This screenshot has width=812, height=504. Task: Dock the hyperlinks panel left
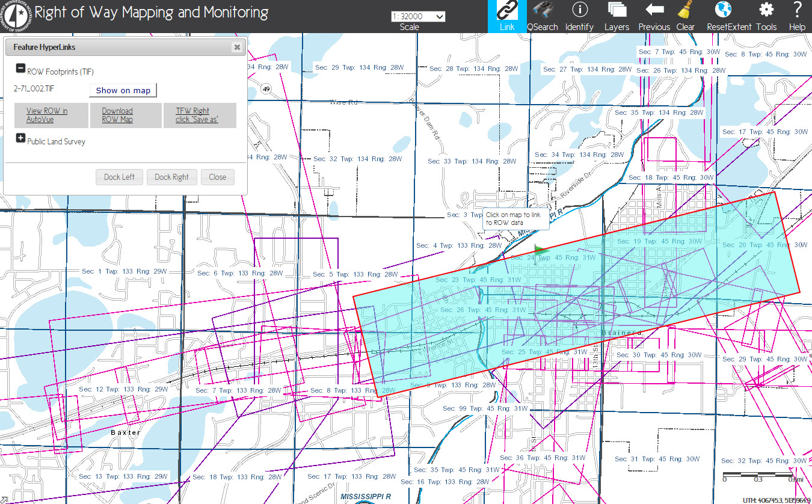coord(119,177)
